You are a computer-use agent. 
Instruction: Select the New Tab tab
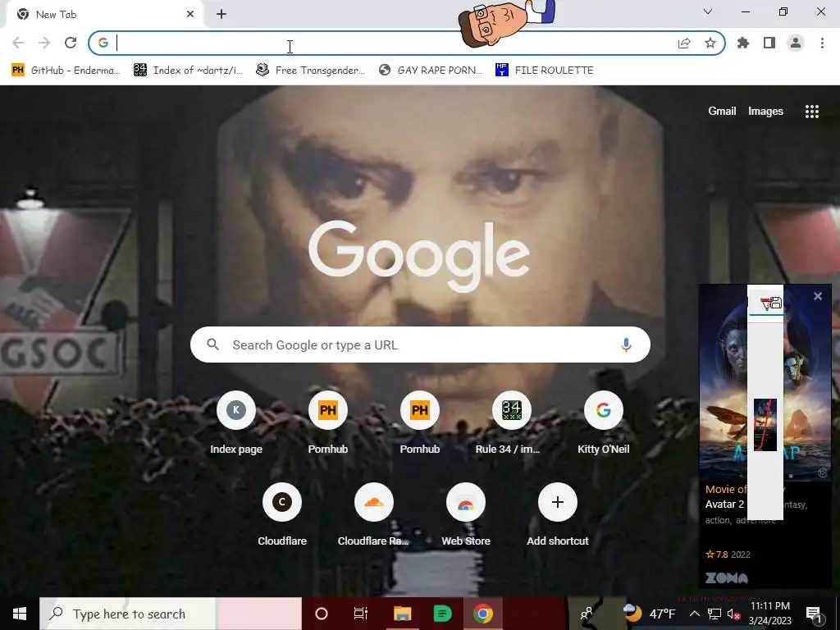[104, 15]
